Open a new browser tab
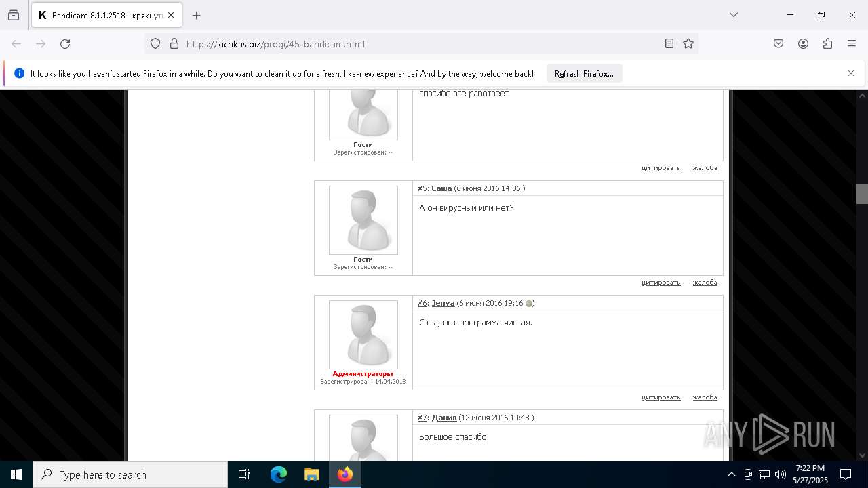Image resolution: width=868 pixels, height=488 pixels. click(197, 15)
